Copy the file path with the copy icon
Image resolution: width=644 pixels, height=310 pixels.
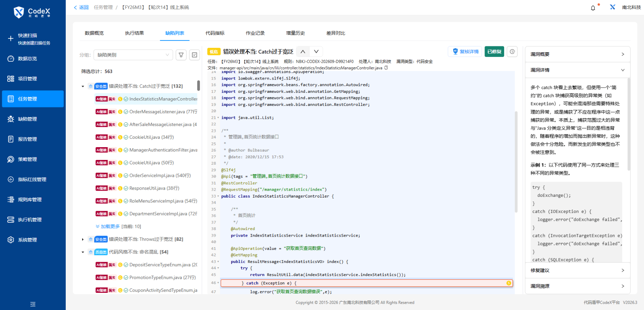[x=386, y=68]
